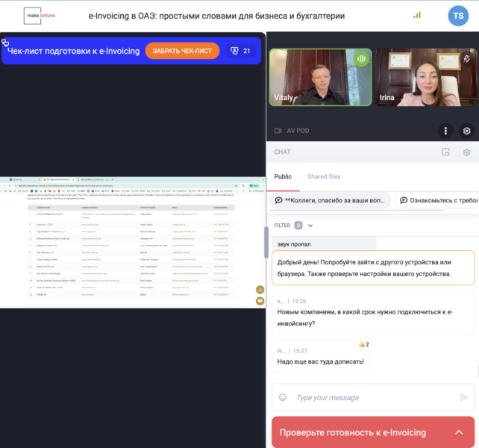Switch to the Shared files tab
Viewport: 479px width, 448px height.
tap(324, 177)
